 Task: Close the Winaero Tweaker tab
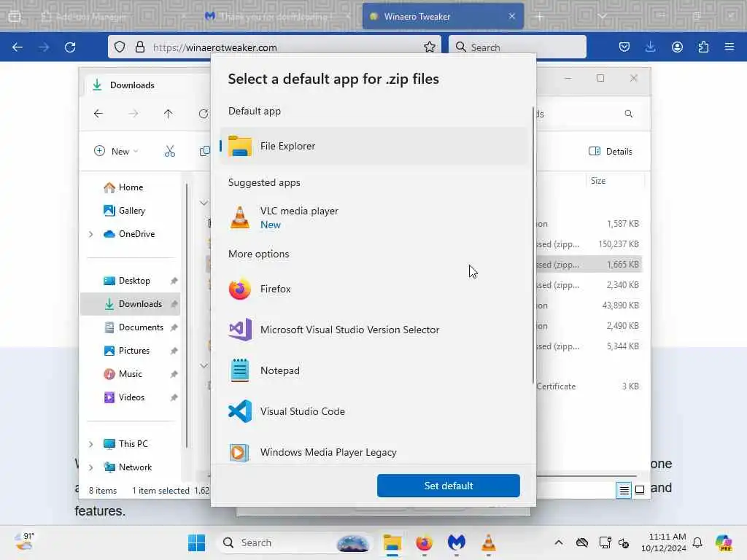(x=512, y=16)
